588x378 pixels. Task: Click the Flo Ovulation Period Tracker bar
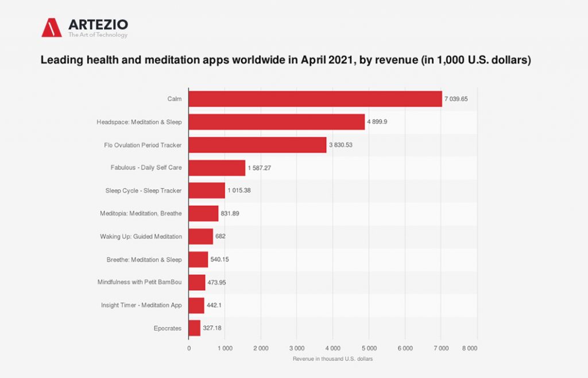click(x=257, y=145)
